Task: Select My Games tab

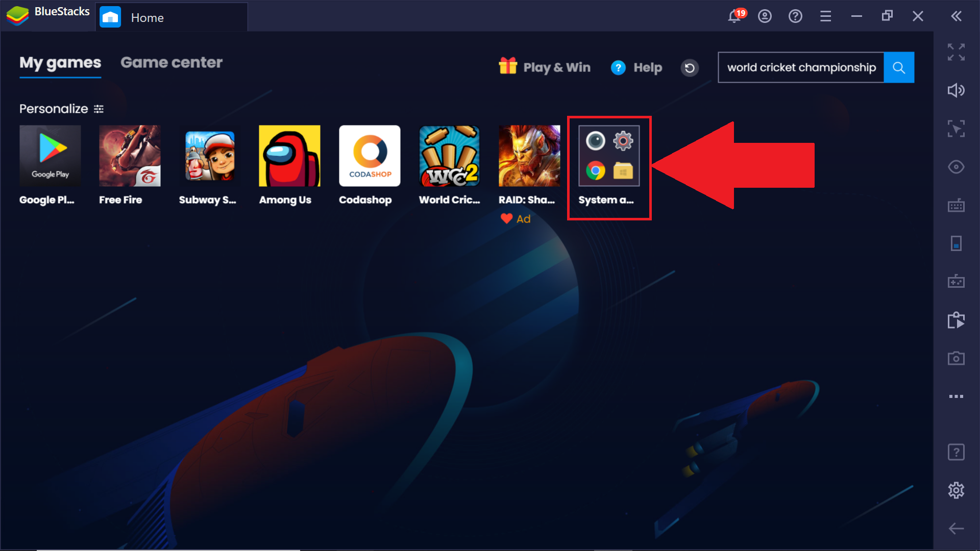Action: pos(59,63)
